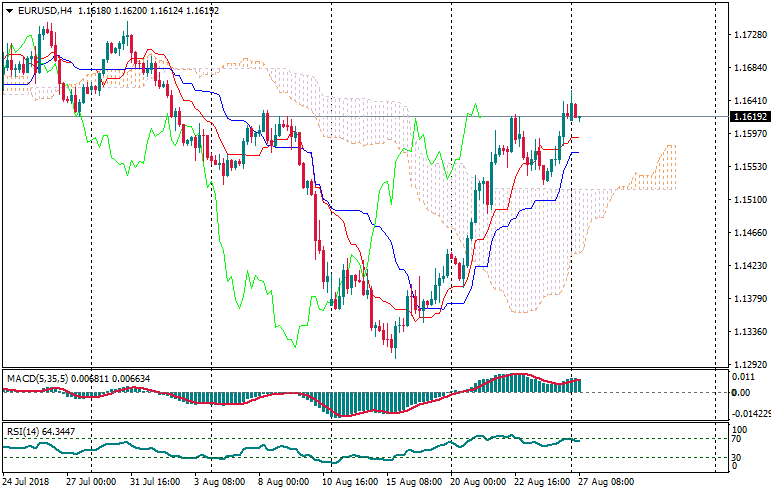Click the -0.014229 MACD scale value
Screen dimensions: 771x493
pos(749,413)
